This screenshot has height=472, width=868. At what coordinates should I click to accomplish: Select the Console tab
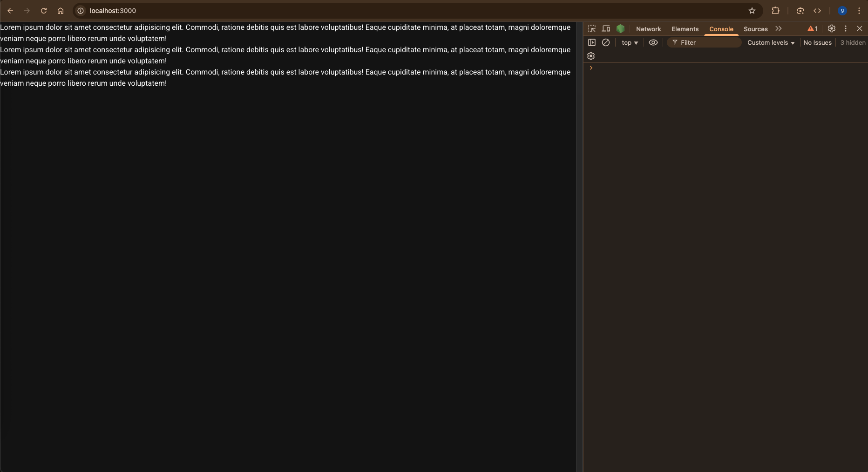[x=721, y=29]
